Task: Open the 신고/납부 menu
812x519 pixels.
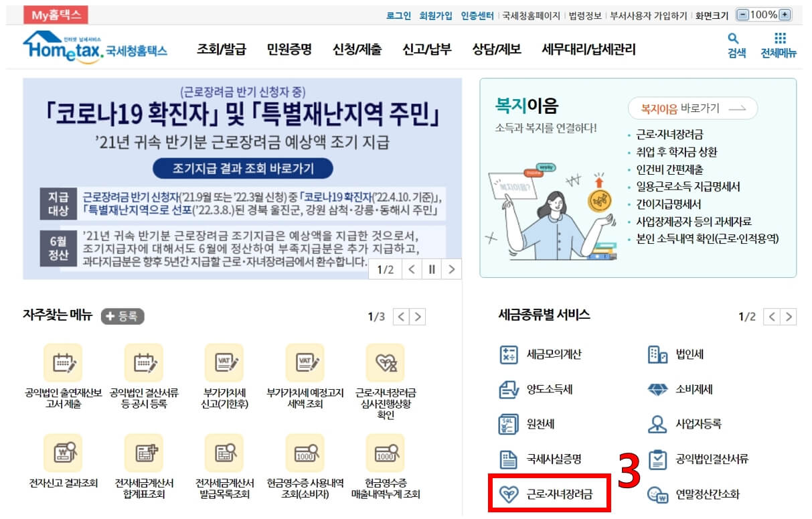Action: [427, 49]
